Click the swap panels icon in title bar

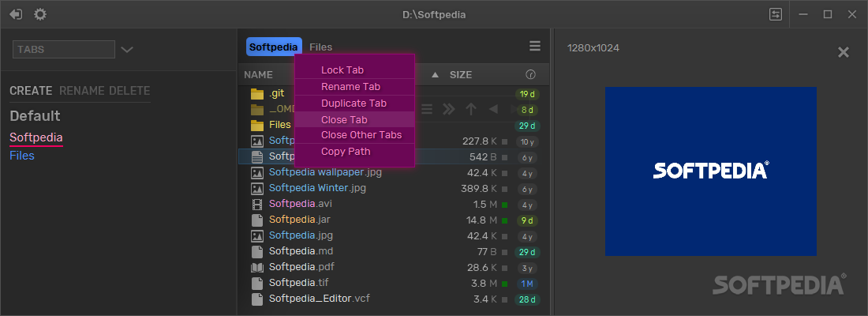coord(776,14)
